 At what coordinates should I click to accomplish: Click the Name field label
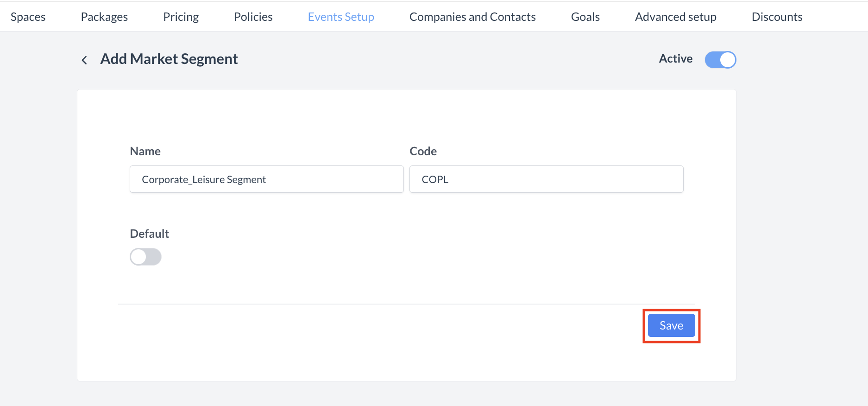(145, 151)
